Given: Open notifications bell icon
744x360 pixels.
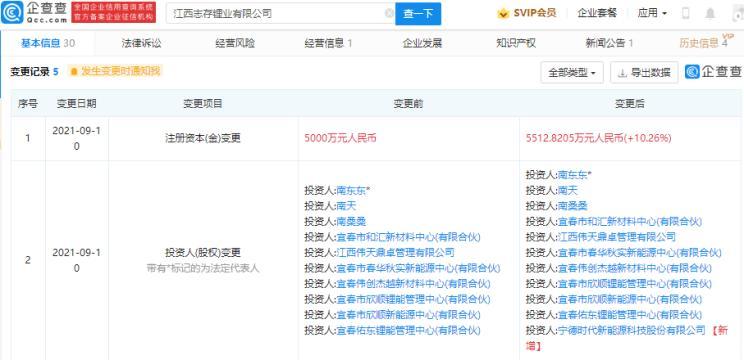Looking at the screenshot, I should coord(710,13).
